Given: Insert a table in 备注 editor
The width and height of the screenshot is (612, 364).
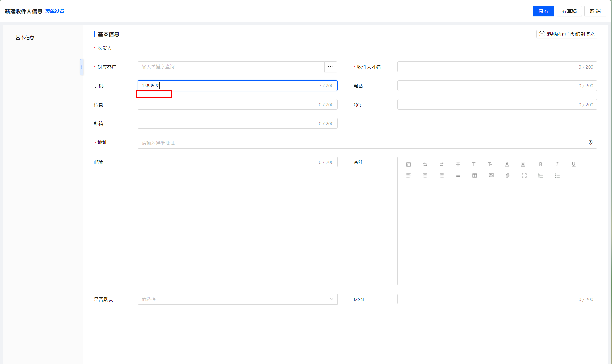Looking at the screenshot, I should coord(474,176).
